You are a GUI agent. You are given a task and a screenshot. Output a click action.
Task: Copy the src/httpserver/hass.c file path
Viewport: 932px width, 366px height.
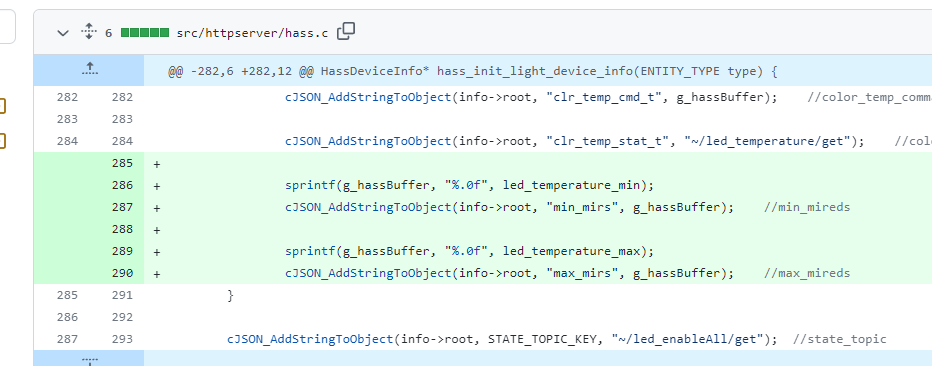tap(346, 31)
